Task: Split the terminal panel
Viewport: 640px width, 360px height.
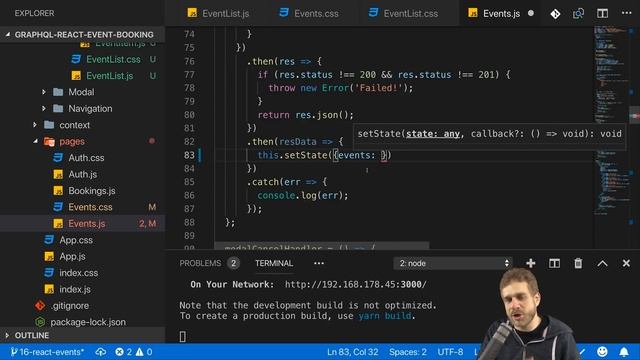Action: 554,263
